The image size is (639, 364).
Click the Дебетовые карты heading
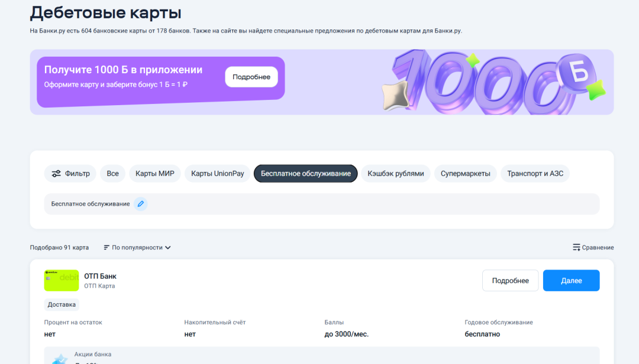[x=105, y=12]
